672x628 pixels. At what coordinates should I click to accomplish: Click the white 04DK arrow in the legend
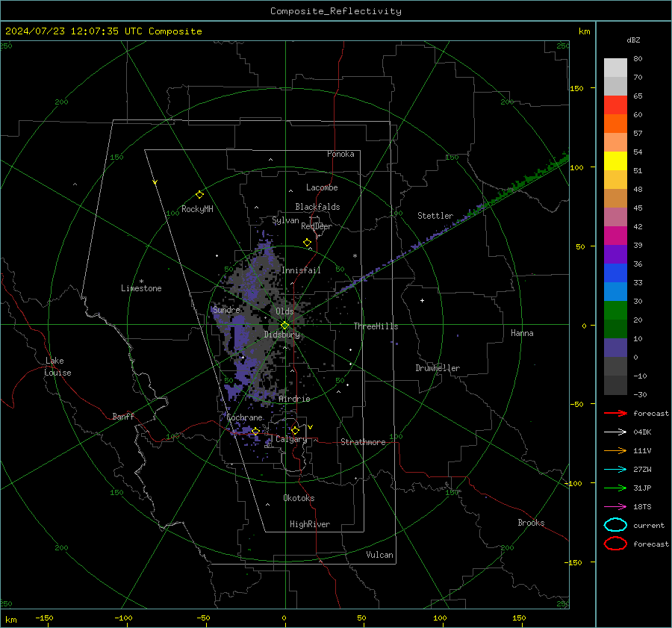[615, 432]
